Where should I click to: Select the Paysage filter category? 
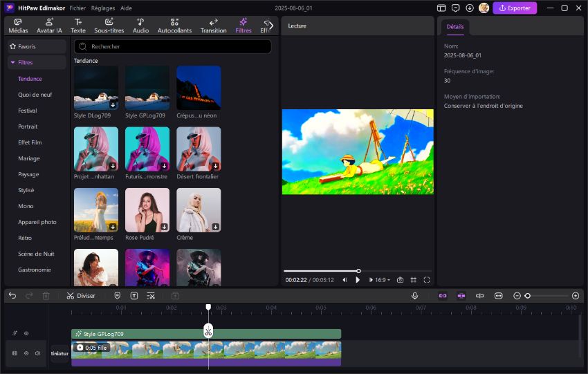point(28,174)
